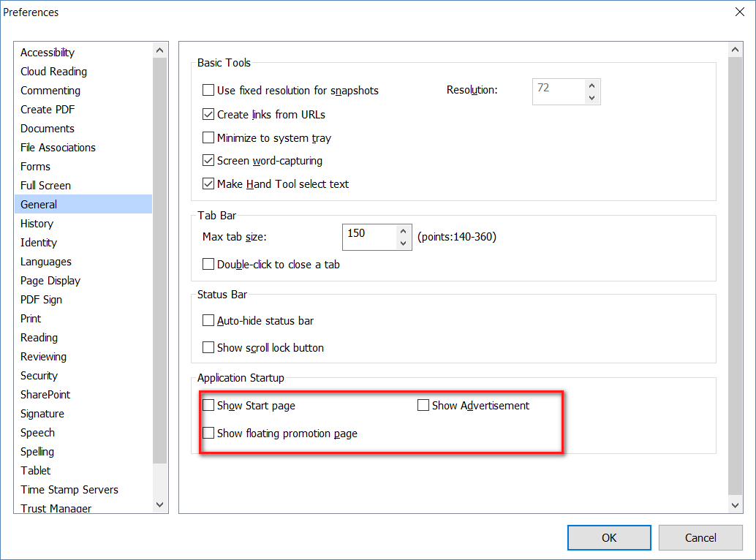Enable Minimize to system tray
Screen dimensions: 756x560
[x=209, y=137]
